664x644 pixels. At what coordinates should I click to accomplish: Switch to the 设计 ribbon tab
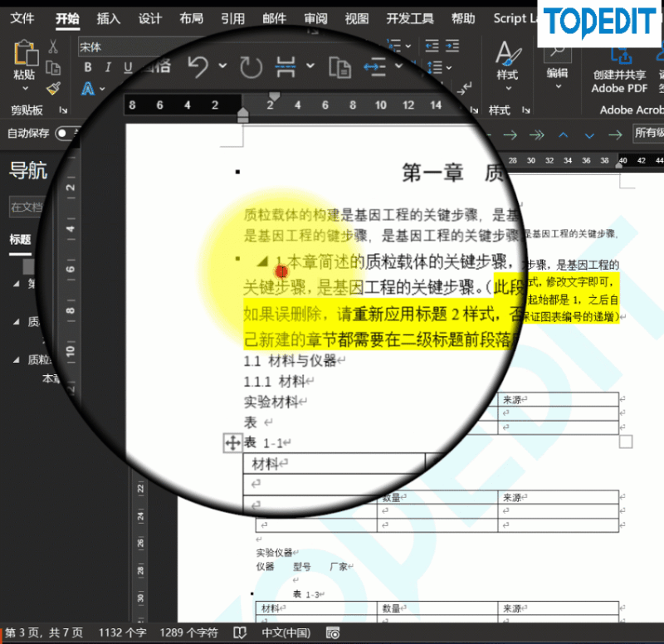[x=150, y=18]
